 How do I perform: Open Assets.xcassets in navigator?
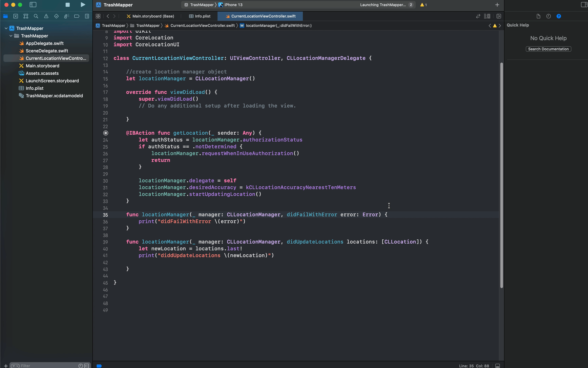point(42,73)
